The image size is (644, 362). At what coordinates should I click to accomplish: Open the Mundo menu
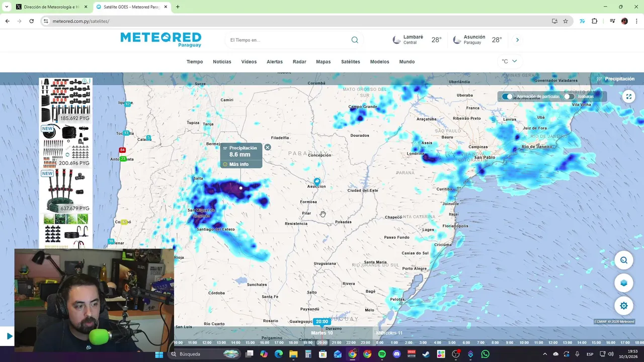point(407,62)
